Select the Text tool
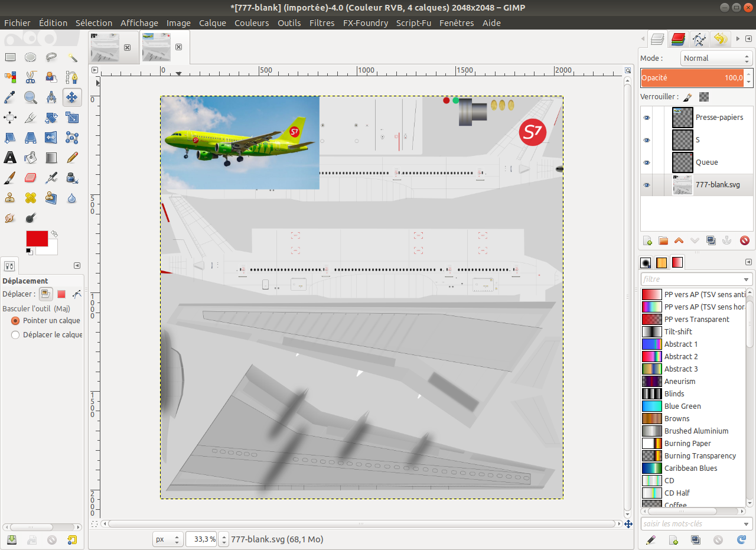 pos(10,158)
